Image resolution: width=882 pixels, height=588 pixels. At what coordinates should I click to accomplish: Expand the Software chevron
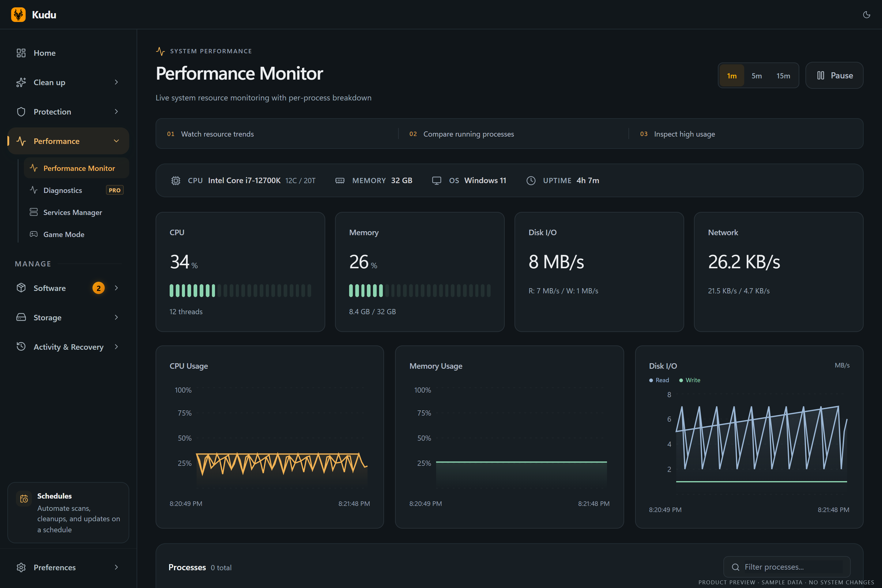pyautogui.click(x=116, y=288)
